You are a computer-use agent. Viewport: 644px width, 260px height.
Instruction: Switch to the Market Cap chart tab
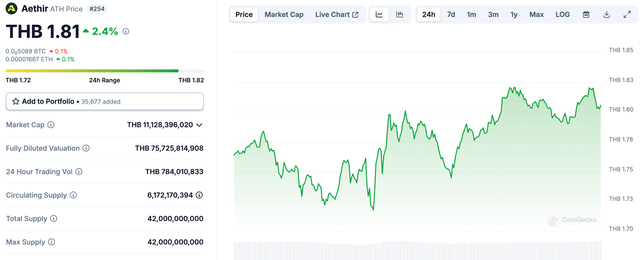click(x=284, y=14)
